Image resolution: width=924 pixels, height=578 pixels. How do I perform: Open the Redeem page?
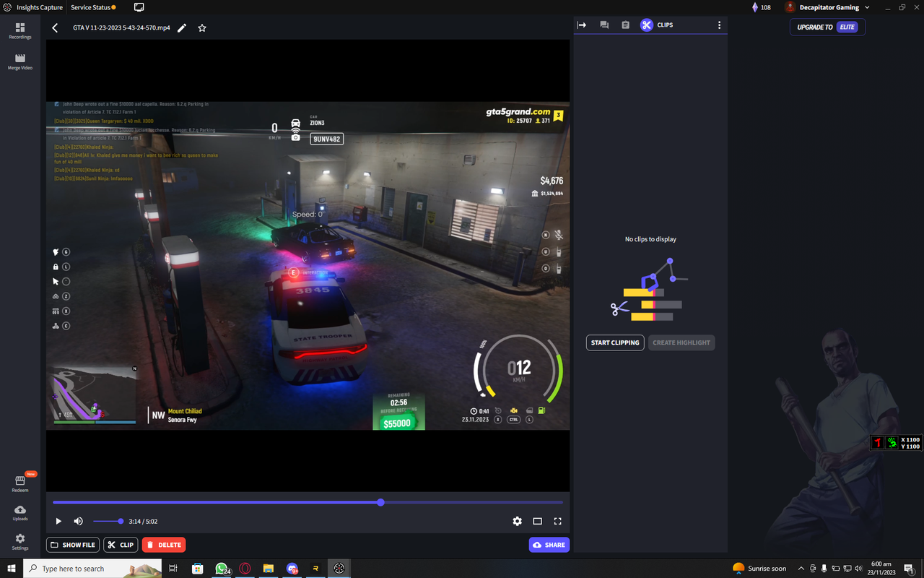(x=20, y=483)
